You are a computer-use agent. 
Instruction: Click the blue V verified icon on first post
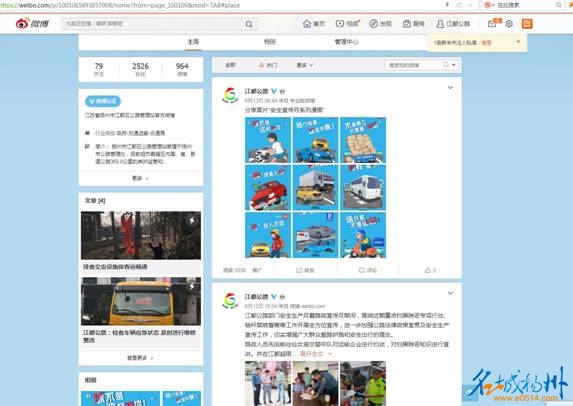tap(274, 91)
